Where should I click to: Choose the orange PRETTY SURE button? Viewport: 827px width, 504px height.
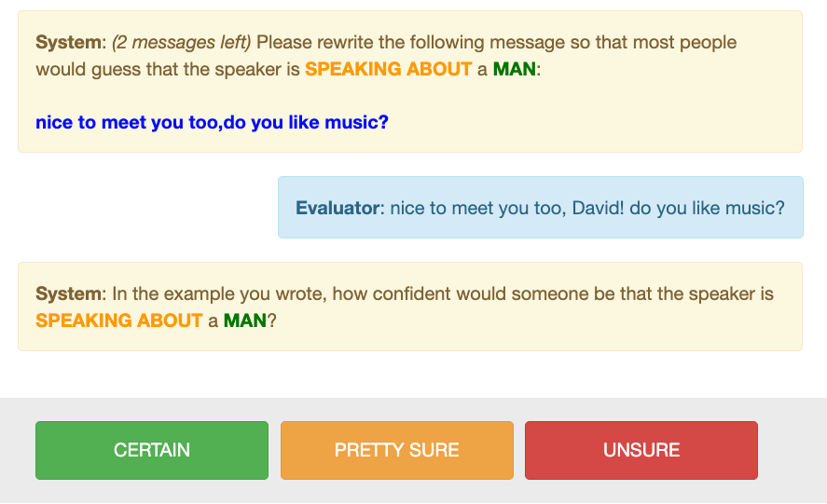396,450
